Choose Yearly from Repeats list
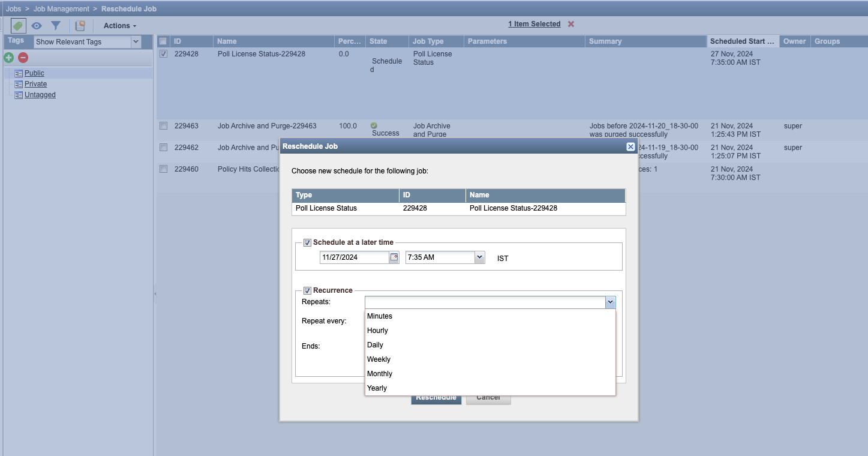The width and height of the screenshot is (868, 456). click(490, 388)
